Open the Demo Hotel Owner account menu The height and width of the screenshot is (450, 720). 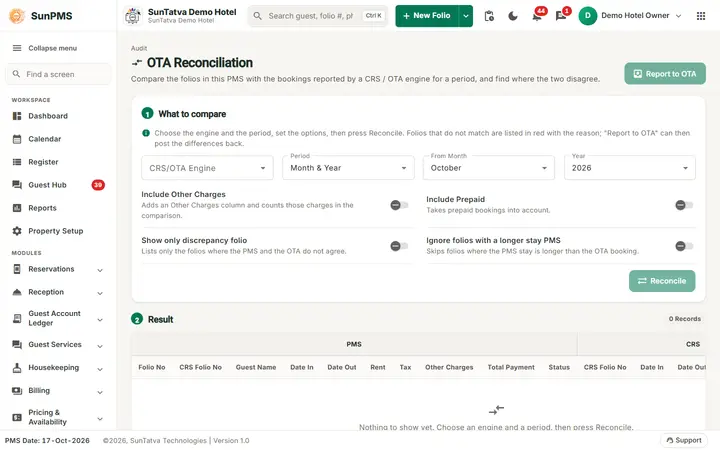coord(630,16)
